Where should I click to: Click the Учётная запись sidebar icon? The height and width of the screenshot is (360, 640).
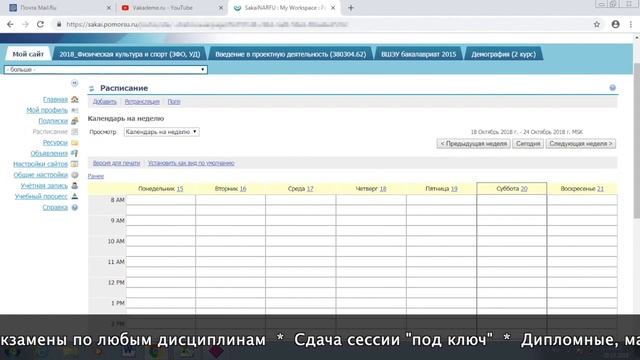tap(75, 186)
